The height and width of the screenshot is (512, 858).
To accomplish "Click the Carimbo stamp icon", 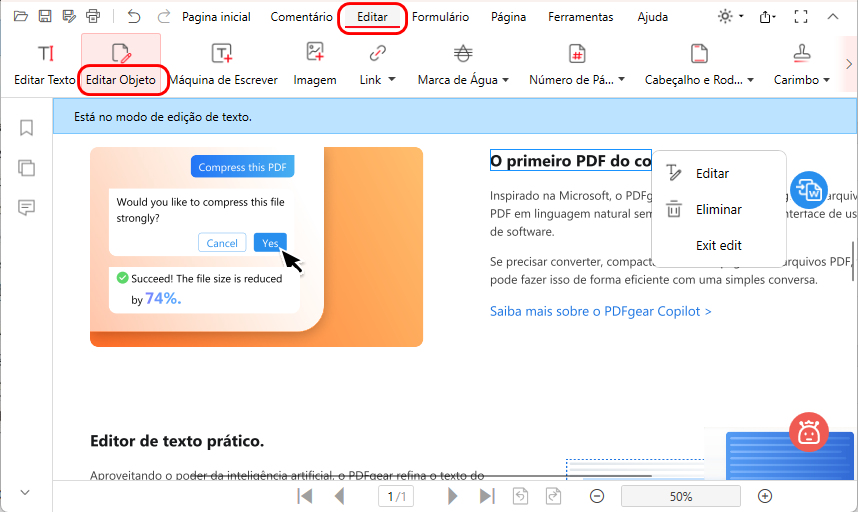I will click(x=802, y=53).
